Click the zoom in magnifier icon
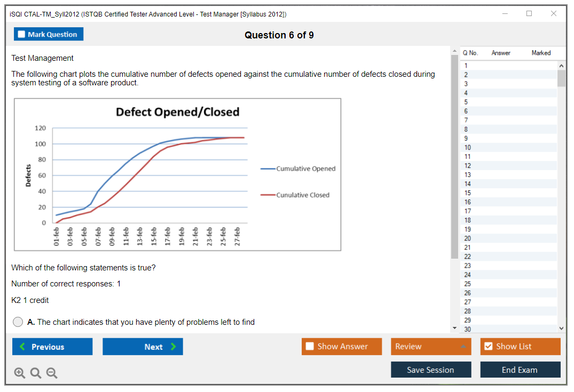The height and width of the screenshot is (392, 574). [20, 373]
